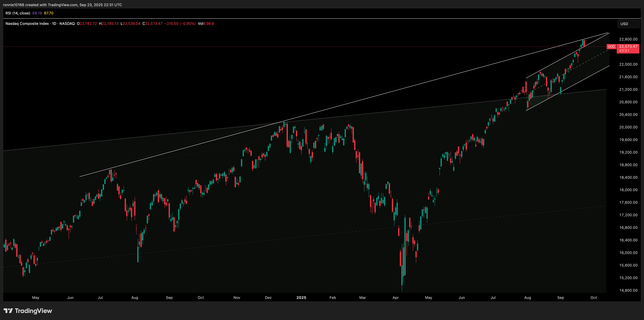Select the Nasdaq Composite Index symbol title
Image resolution: width=644 pixels, height=320 pixels.
coord(27,23)
